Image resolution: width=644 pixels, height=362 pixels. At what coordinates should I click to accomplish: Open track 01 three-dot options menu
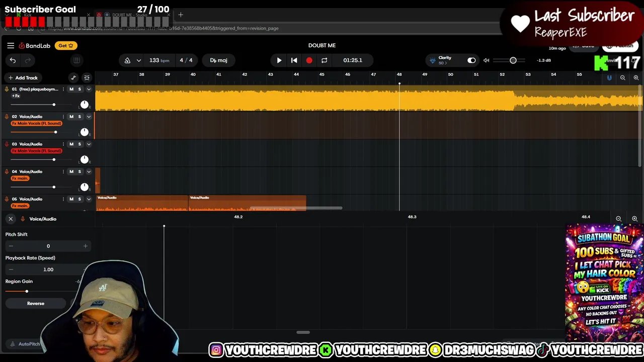click(x=63, y=89)
